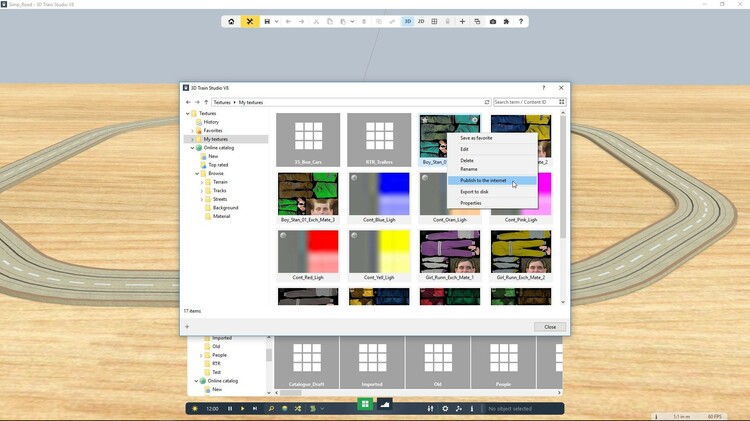Switch the view to 3D mode
Screen dimensions: 750x421
408,22
